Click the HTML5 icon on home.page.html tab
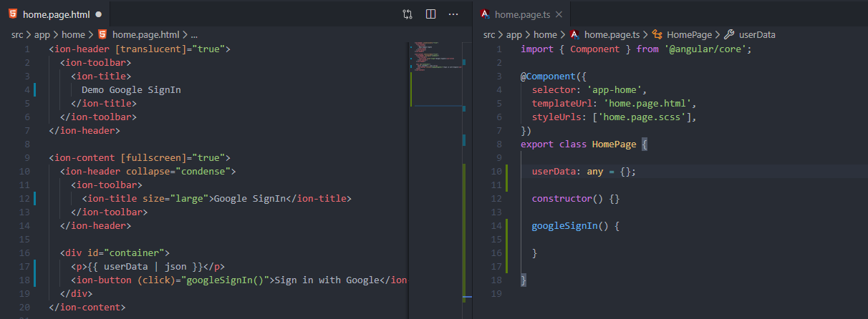The width and height of the screenshot is (868, 319). [x=13, y=14]
